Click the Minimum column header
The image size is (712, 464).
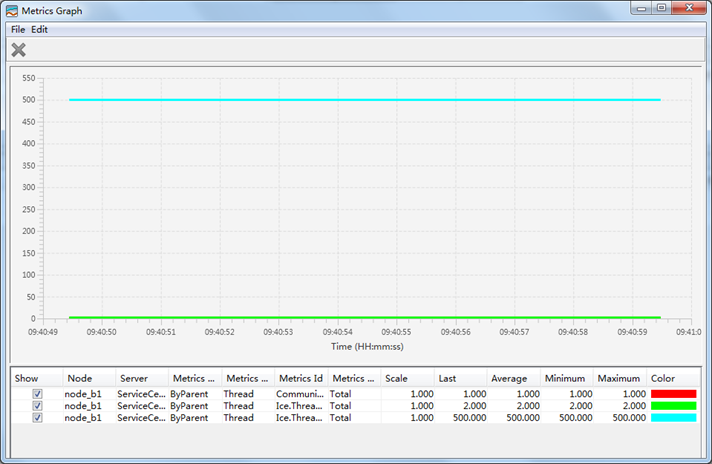tap(567, 378)
